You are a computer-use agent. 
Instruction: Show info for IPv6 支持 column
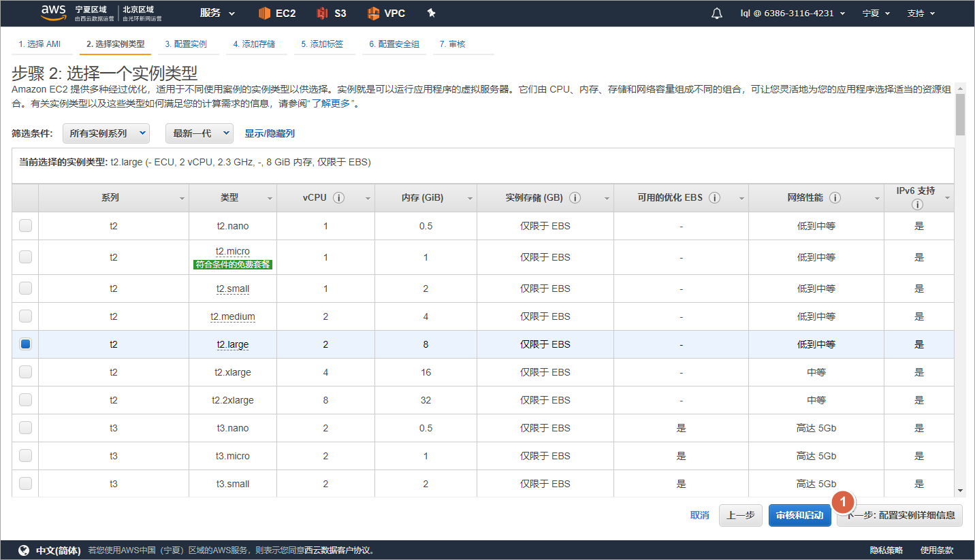pyautogui.click(x=916, y=205)
